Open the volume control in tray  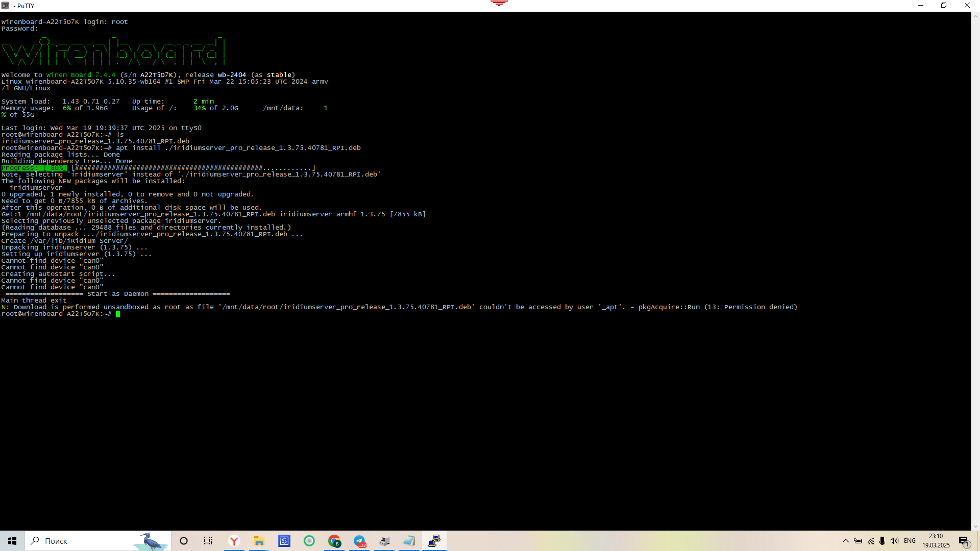tap(894, 541)
